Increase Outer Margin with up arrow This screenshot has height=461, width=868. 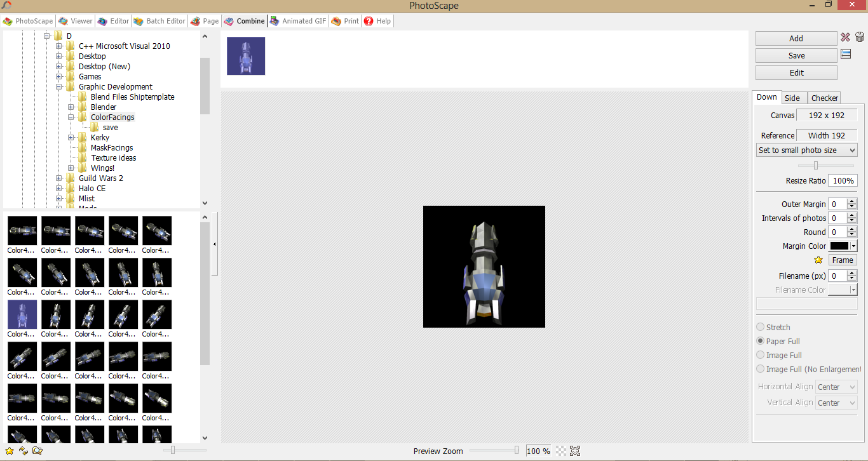852,201
